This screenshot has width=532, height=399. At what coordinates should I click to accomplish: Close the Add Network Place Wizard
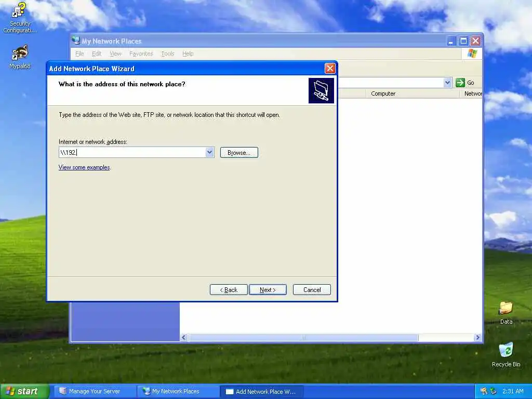click(x=330, y=69)
